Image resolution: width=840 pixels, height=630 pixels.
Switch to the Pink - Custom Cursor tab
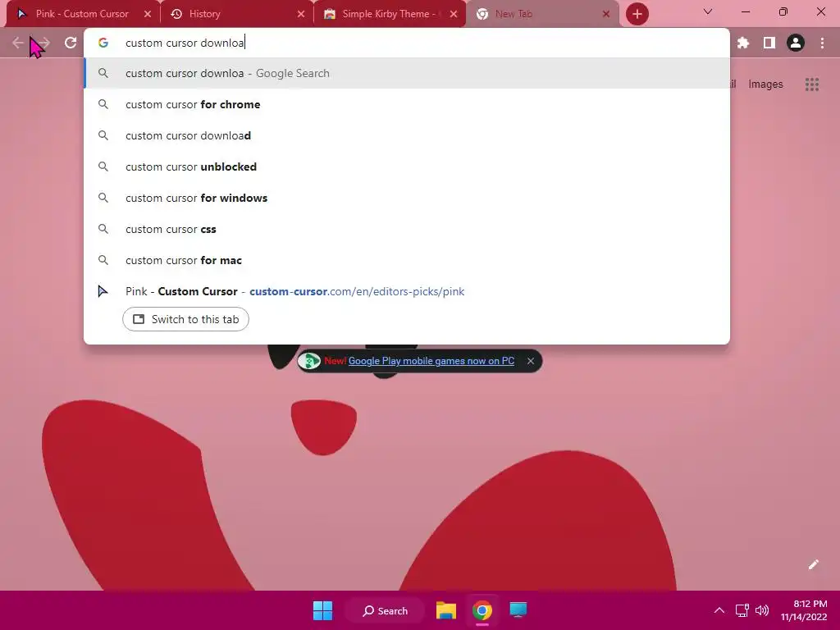point(81,14)
